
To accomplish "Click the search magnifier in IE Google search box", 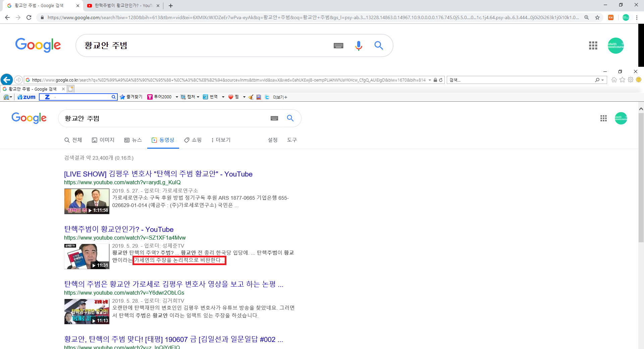I will click(290, 118).
